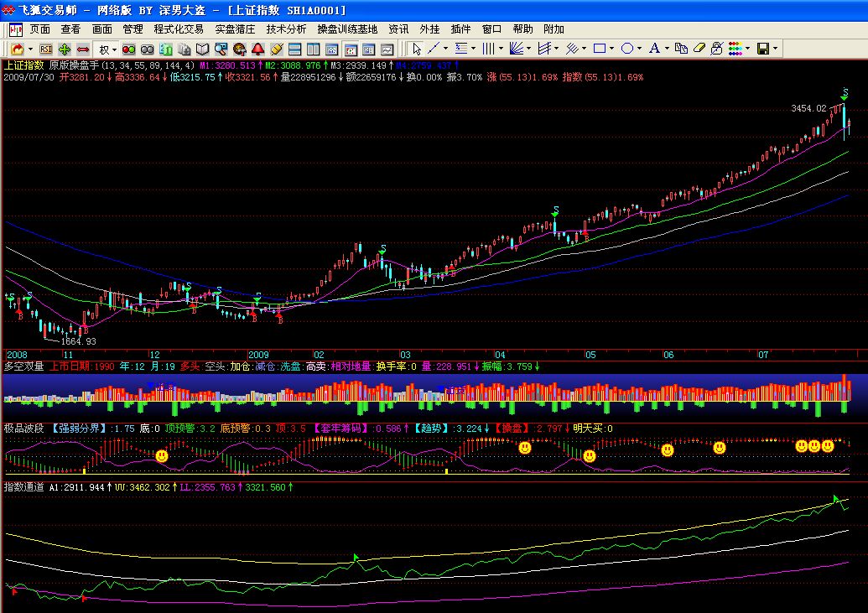Click the copy drawing objects icon
Screen dimensions: 868x613
pos(682,49)
